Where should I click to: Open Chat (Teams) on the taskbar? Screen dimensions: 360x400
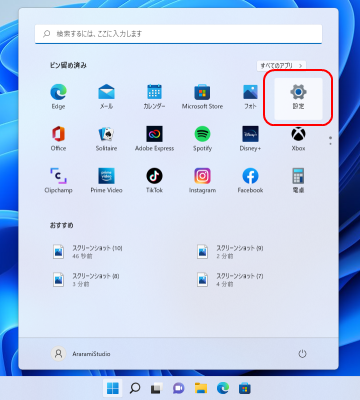pyautogui.click(x=178, y=388)
